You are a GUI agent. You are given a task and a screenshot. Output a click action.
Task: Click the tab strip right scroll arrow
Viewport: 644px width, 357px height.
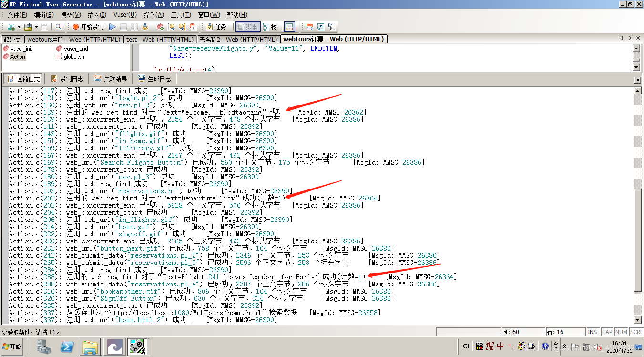(630, 38)
